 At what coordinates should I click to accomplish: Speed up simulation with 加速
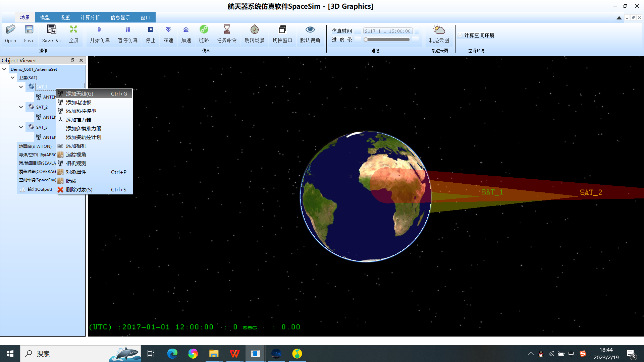(x=186, y=34)
